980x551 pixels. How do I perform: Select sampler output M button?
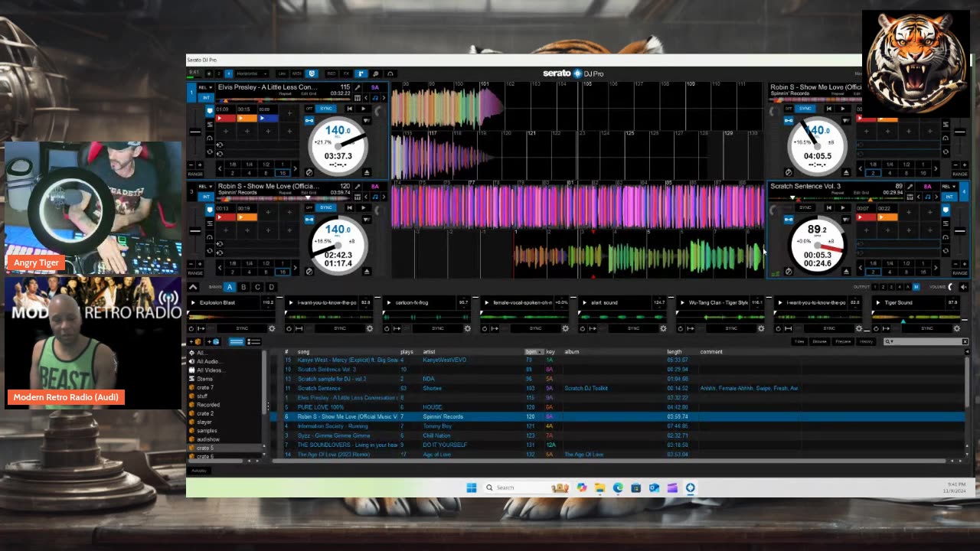pyautogui.click(x=916, y=287)
